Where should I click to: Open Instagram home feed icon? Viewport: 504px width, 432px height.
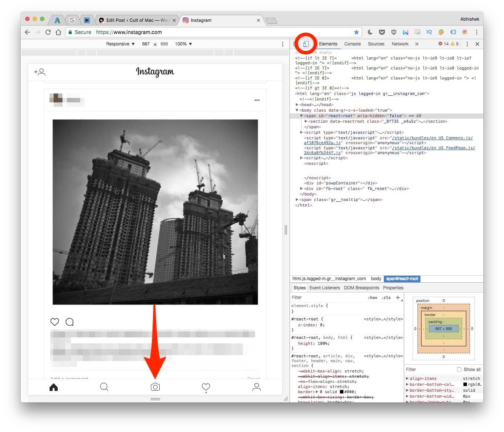point(54,387)
